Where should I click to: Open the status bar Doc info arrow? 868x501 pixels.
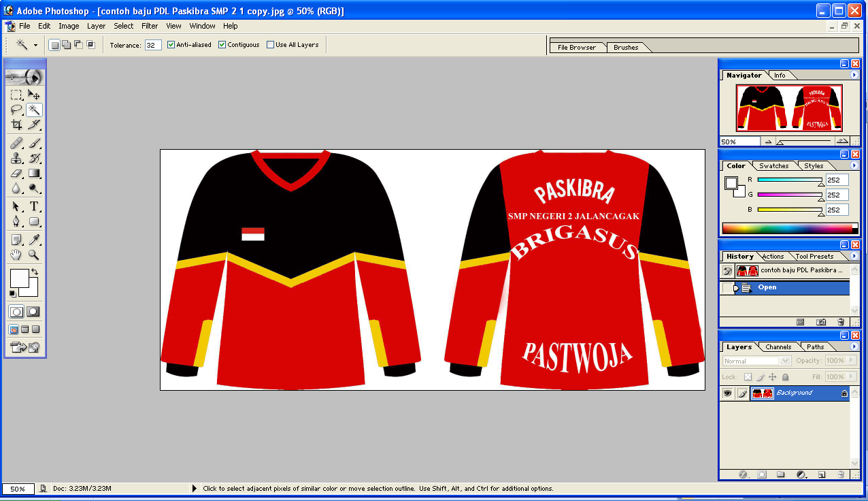tap(195, 489)
